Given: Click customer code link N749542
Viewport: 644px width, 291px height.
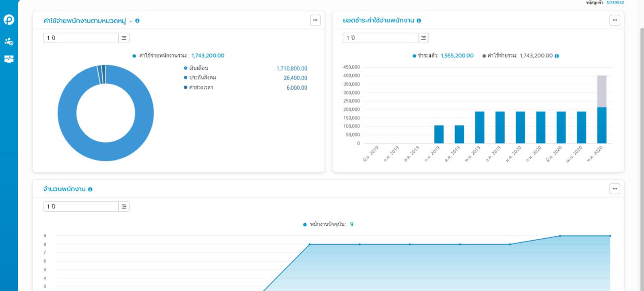Looking at the screenshot, I should tap(615, 2).
